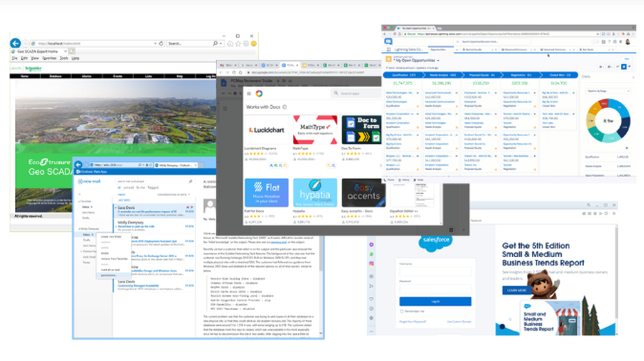Click the blue Log In button
The width and height of the screenshot is (644, 361).
435,302
